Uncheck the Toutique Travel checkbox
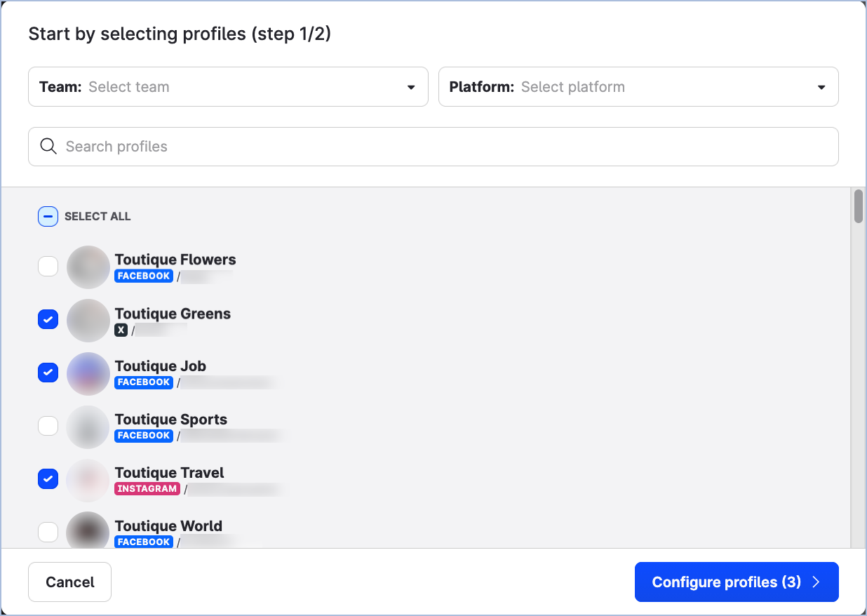This screenshot has width=867, height=616. click(x=48, y=480)
